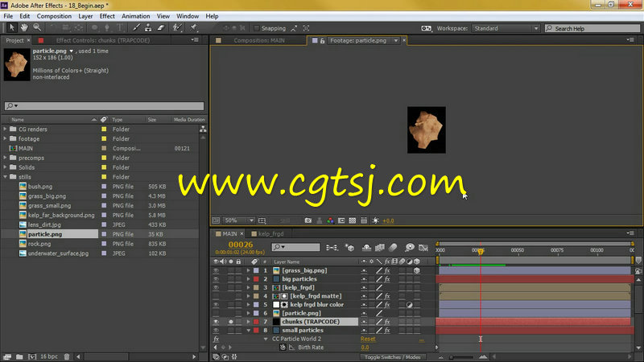
Task: Open the project flowchart view icon
Action: [x=203, y=129]
